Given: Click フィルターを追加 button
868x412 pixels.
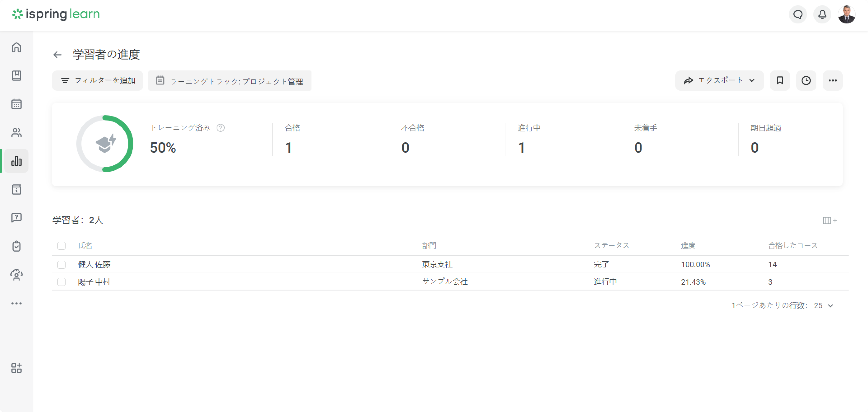Looking at the screenshot, I should click(98, 80).
